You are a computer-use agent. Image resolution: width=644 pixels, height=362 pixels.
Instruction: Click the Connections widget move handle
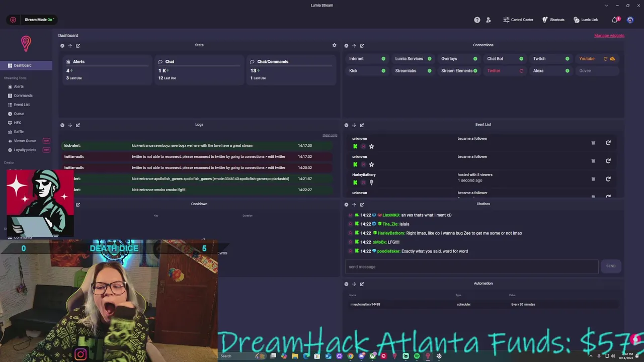pyautogui.click(x=354, y=46)
